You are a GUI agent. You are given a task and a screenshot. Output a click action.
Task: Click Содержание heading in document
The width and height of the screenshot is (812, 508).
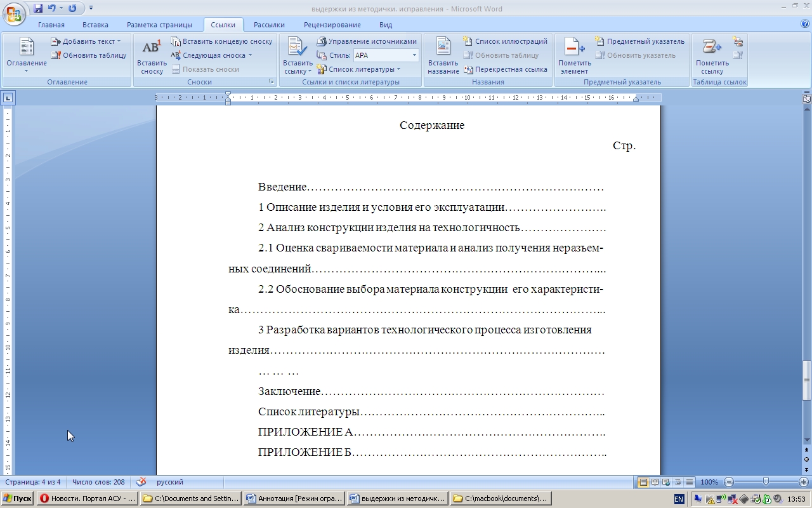[x=432, y=126]
